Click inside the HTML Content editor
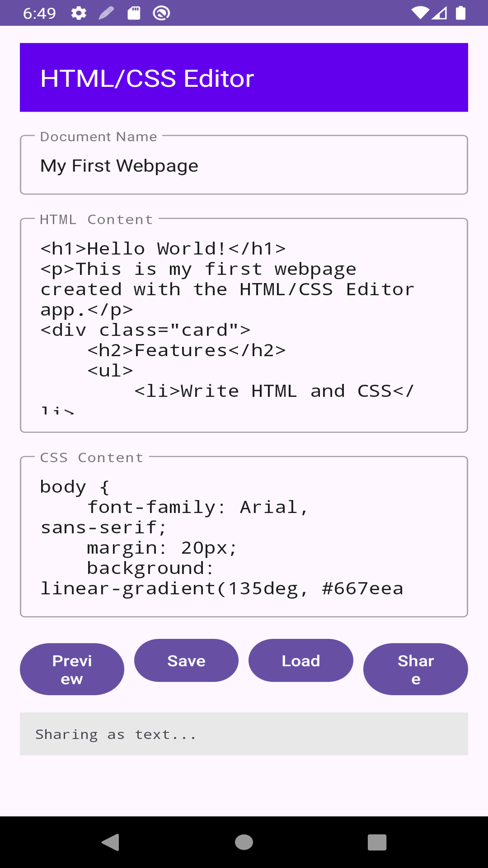488x868 pixels. pos(244,325)
